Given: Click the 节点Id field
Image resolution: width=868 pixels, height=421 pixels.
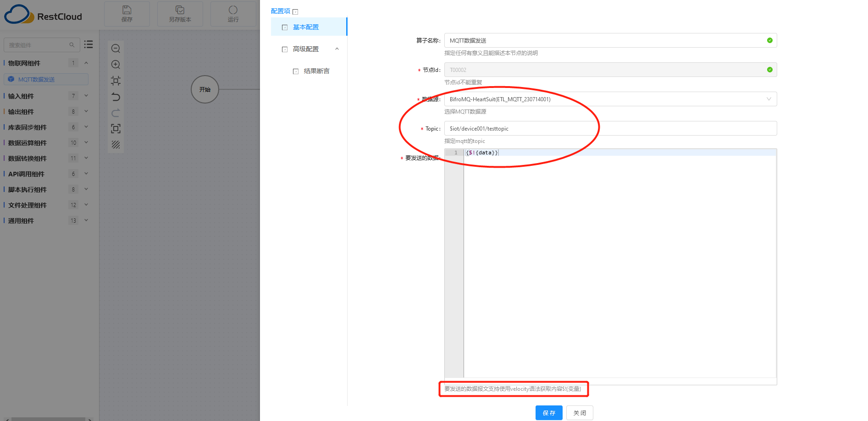Looking at the screenshot, I should tap(610, 70).
